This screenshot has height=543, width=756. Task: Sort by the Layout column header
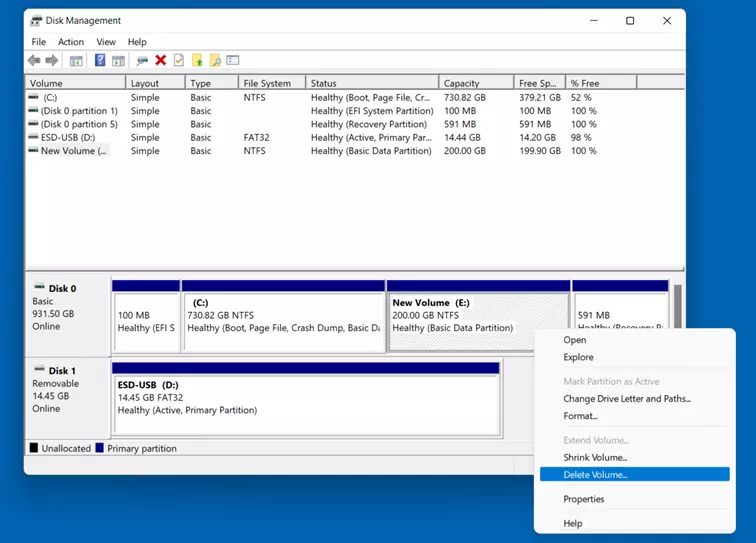155,83
